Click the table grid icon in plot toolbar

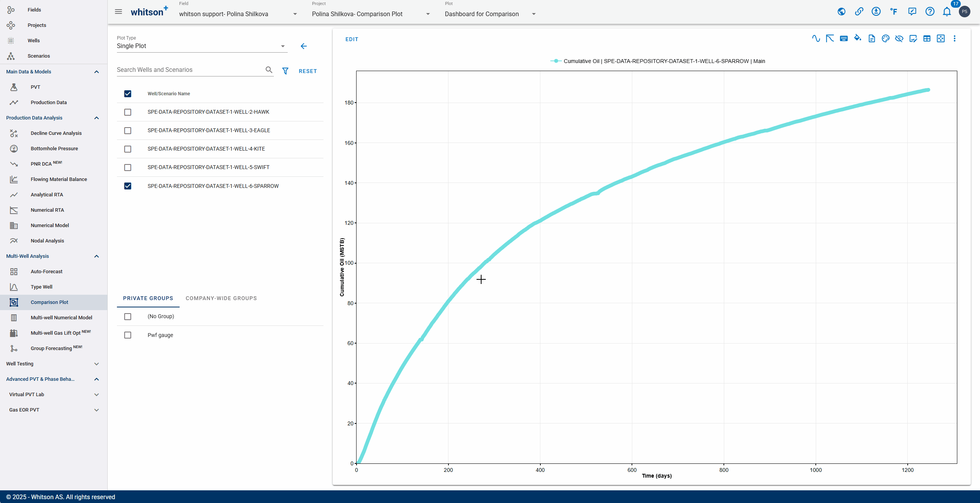click(x=927, y=38)
